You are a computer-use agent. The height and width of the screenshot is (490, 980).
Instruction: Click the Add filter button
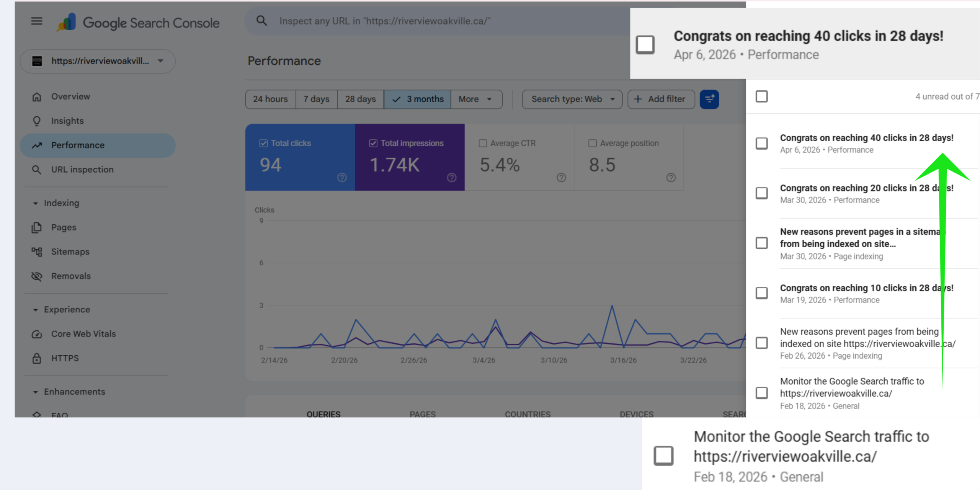click(x=661, y=99)
